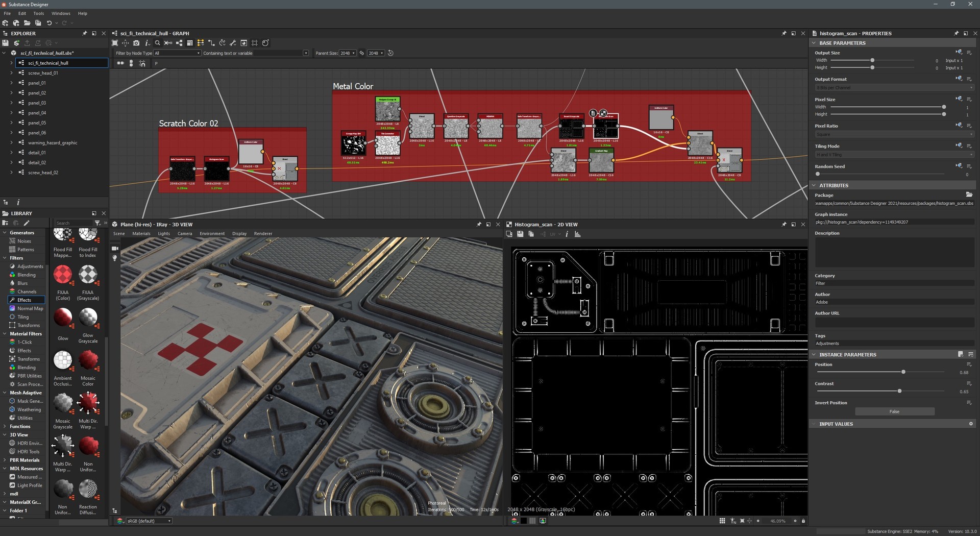Open the Tiling Mode dropdown showing H and V Tiling
The image size is (980, 536).
pyautogui.click(x=893, y=154)
